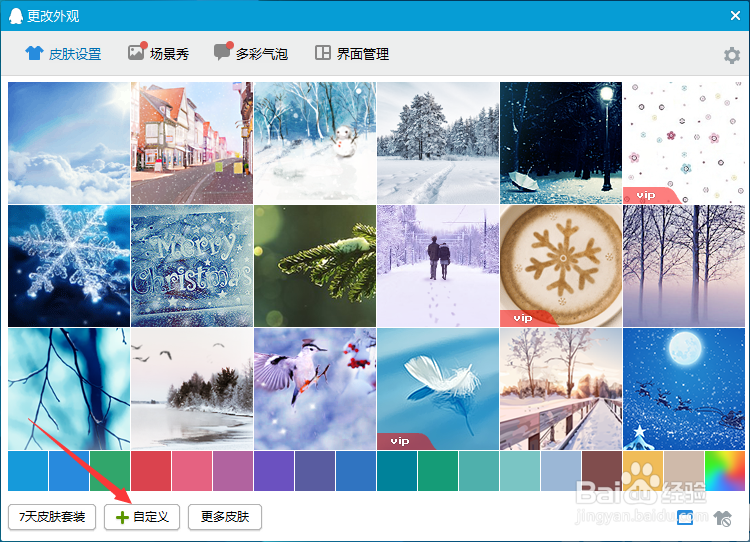This screenshot has height=542, width=750.
Task: Apply the night street lamp umbrella skin
Action: coord(561,143)
